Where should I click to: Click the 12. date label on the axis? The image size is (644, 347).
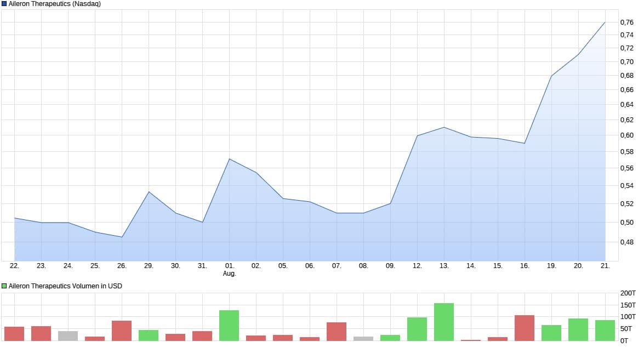[417, 266]
